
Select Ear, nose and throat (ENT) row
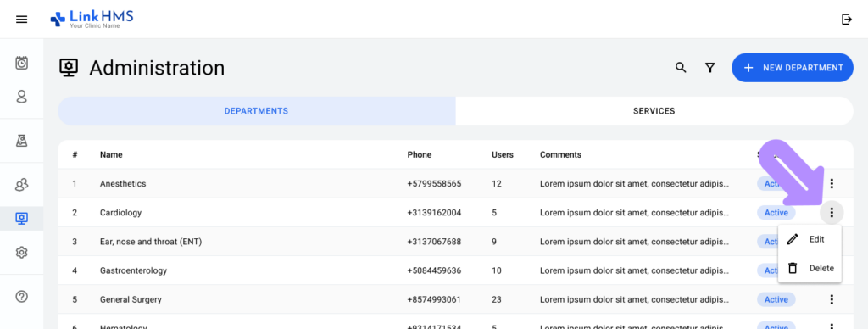click(x=455, y=242)
